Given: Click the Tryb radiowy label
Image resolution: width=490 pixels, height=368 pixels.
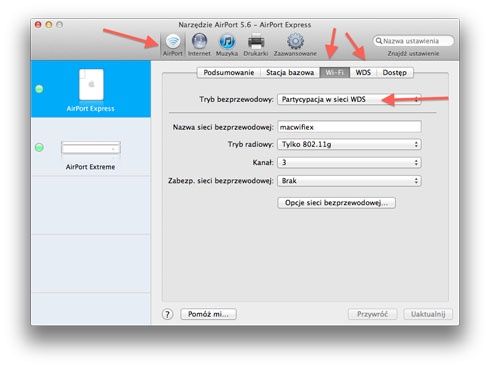Looking at the screenshot, I should tap(250, 144).
